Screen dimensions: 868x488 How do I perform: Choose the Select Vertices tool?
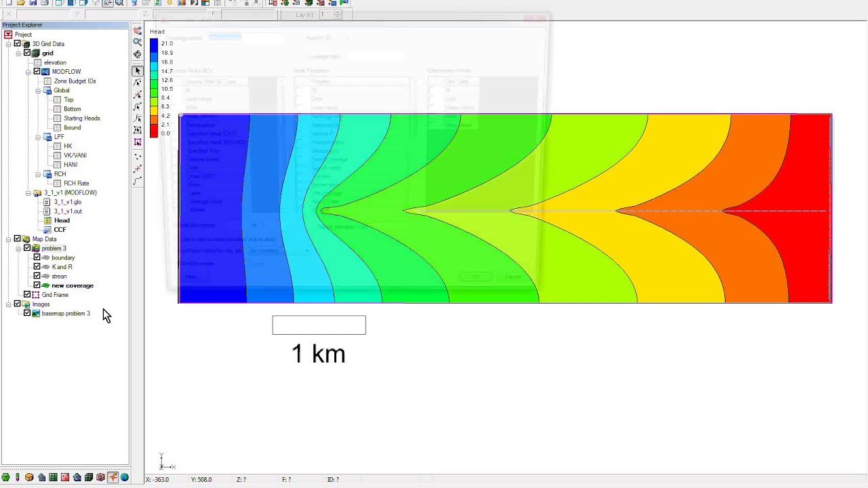(x=138, y=95)
